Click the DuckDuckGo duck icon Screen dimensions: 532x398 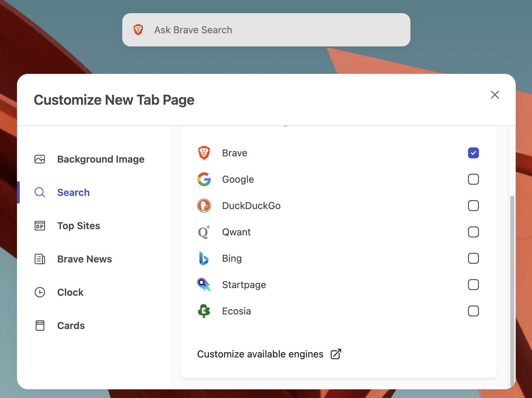pyautogui.click(x=204, y=206)
